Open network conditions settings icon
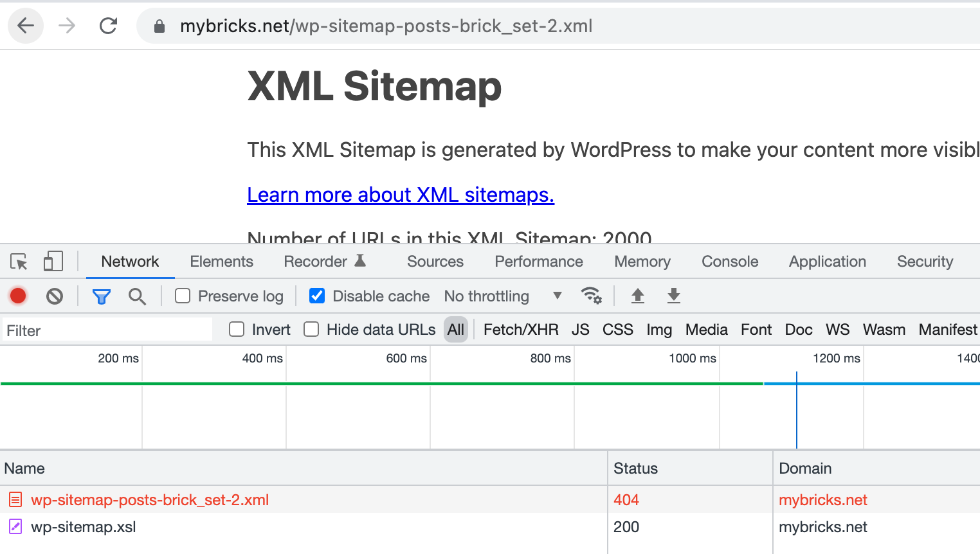The image size is (980, 554). pos(592,295)
